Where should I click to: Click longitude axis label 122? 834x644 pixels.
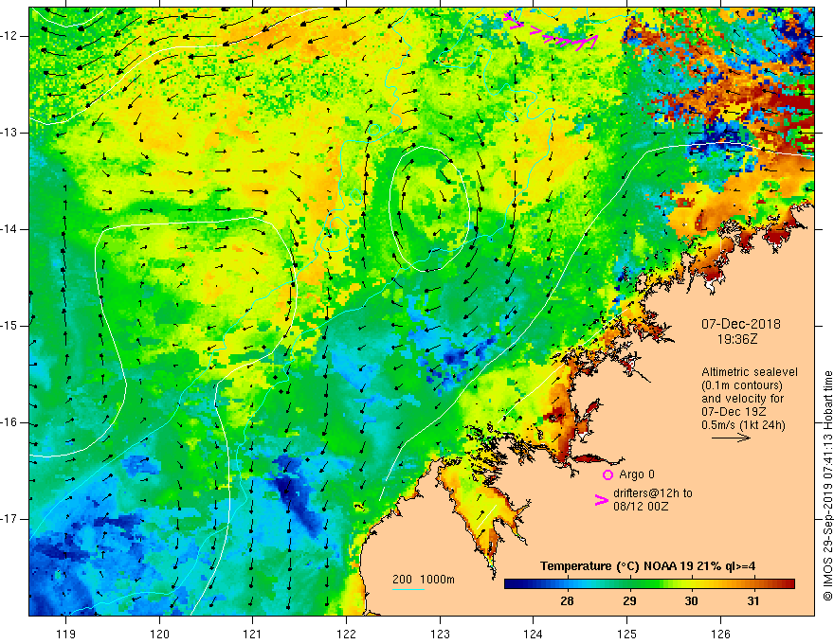346,634
